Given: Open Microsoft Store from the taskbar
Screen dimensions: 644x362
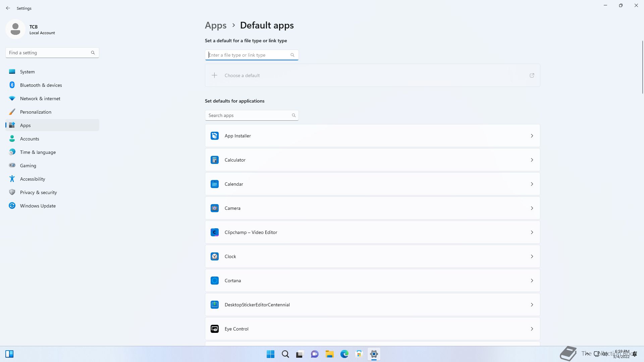Looking at the screenshot, I should (359, 354).
